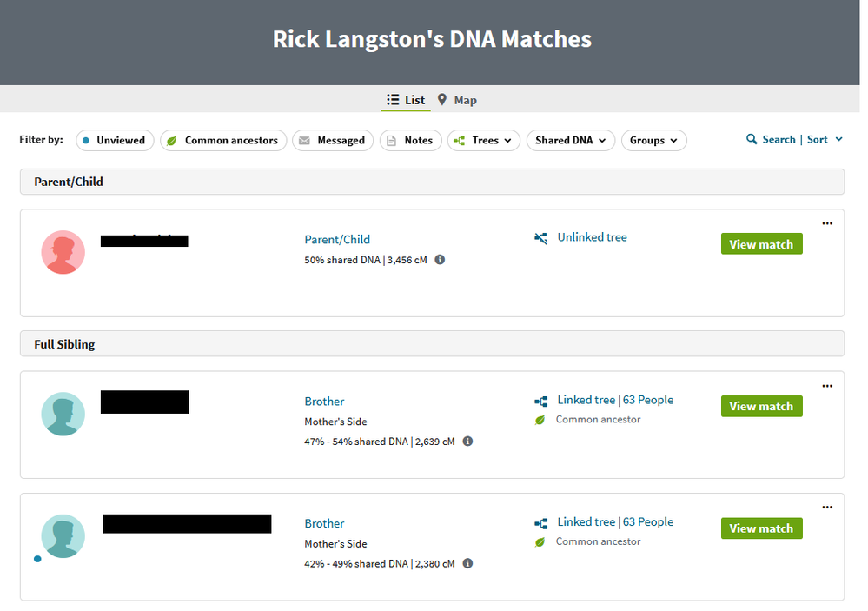This screenshot has width=868, height=611.
Task: Toggle the Unviewed filter
Action: pos(115,140)
